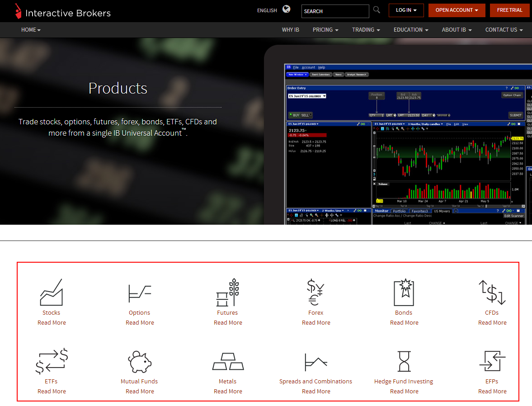
Task: Open the Futures link
Action: click(227, 313)
